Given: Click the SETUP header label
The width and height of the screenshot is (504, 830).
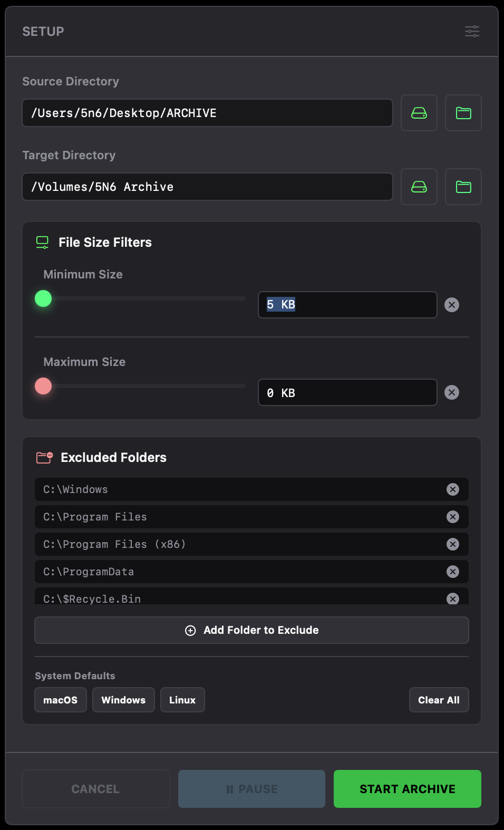Looking at the screenshot, I should [43, 31].
